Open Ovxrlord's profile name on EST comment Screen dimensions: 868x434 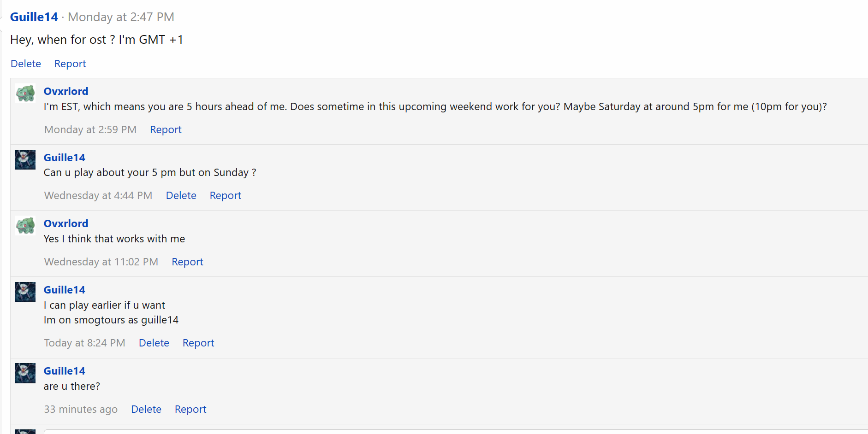(x=66, y=91)
